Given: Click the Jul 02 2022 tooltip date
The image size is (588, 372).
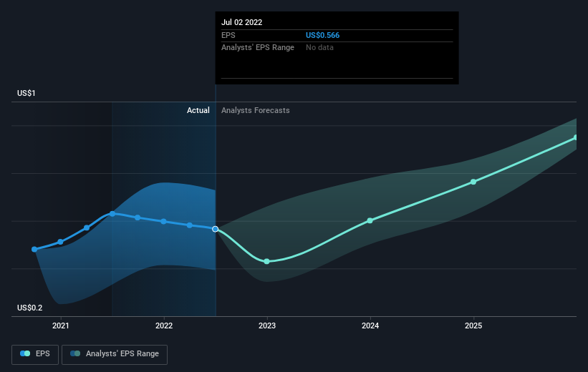Looking at the screenshot, I should coord(241,22).
